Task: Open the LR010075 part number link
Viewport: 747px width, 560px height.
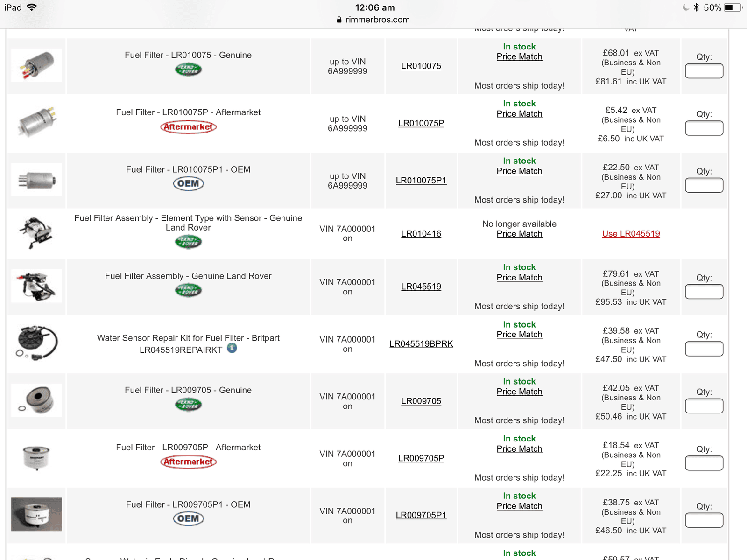Action: click(421, 66)
